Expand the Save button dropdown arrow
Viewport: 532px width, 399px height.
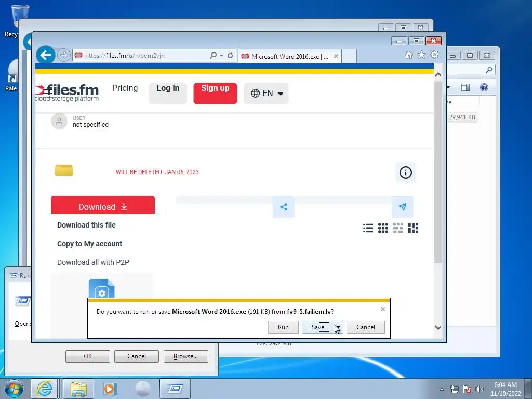(338, 327)
